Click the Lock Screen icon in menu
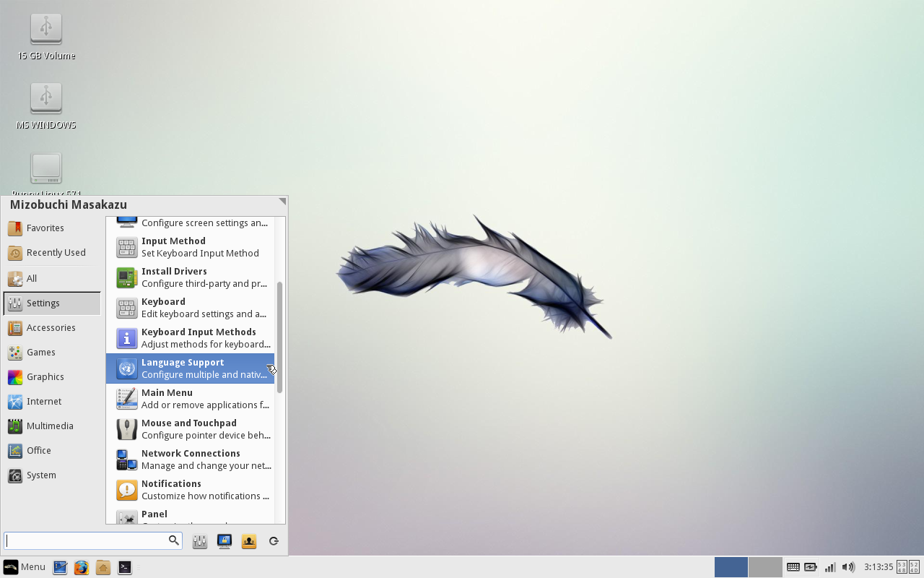Screen dimensions: 924x578 [x=225, y=541]
